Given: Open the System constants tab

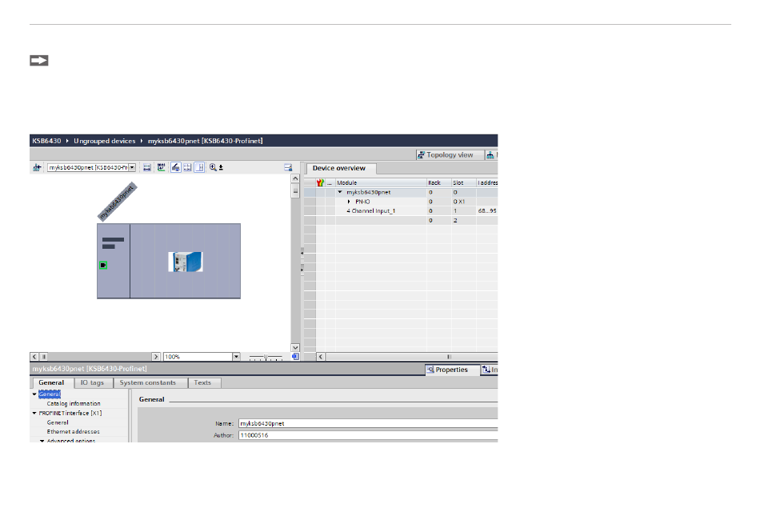Looking at the screenshot, I should coord(148,383).
